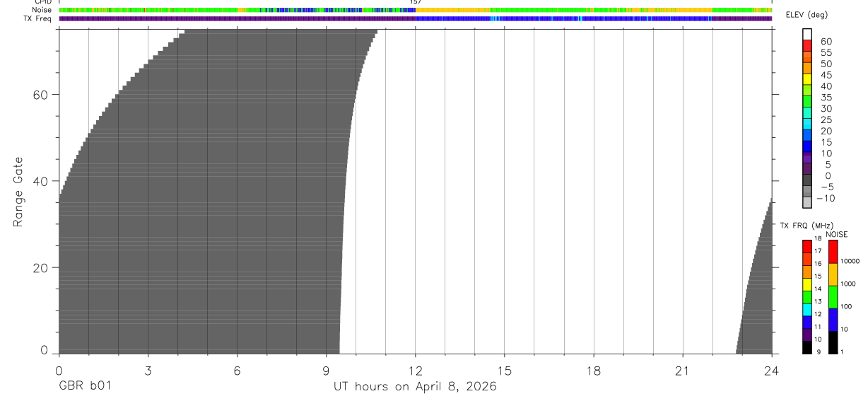Select the '17' label on TX FRQ bar
The image size is (868, 401).
pyautogui.click(x=817, y=252)
